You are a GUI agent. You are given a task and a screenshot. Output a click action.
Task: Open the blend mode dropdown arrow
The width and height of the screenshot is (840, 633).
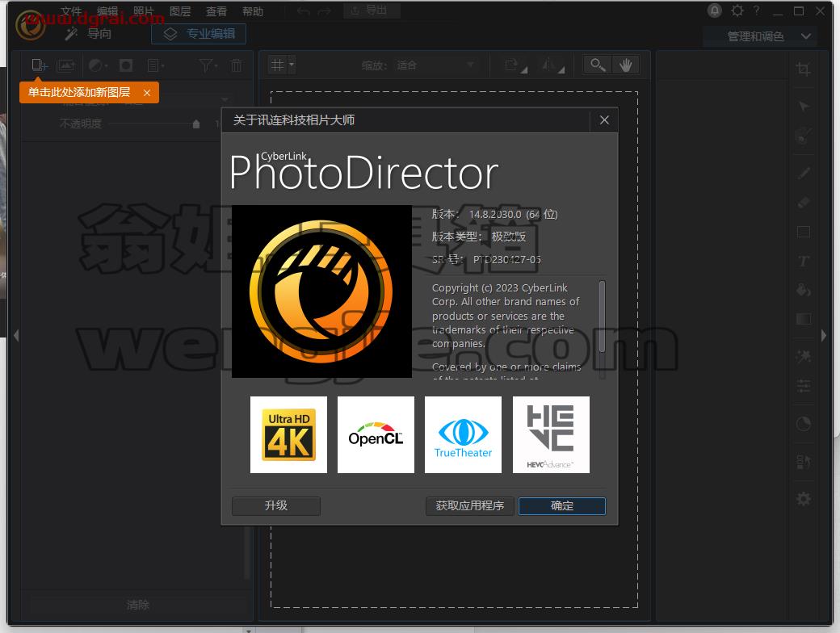click(225, 99)
